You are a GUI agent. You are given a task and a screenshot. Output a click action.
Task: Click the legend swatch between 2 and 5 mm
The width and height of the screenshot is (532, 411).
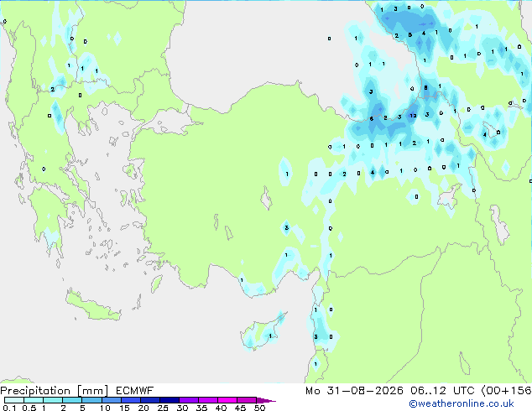click(x=72, y=400)
